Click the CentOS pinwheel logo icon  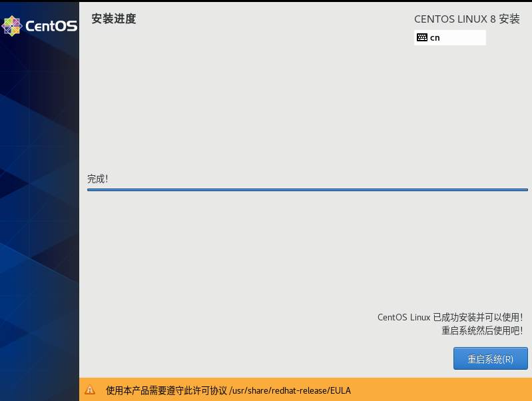[12, 26]
